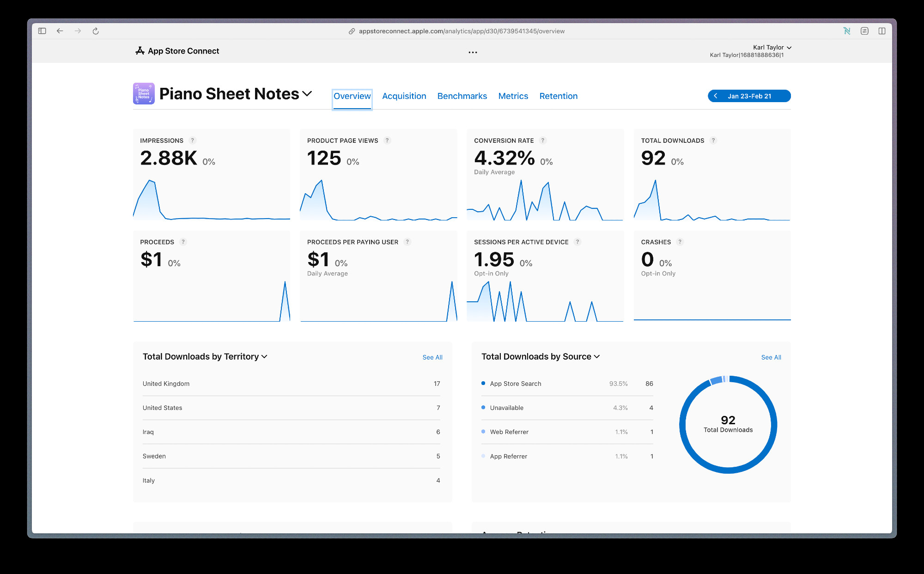
Task: Open the Total Downloads 92 metric card
Action: click(712, 175)
